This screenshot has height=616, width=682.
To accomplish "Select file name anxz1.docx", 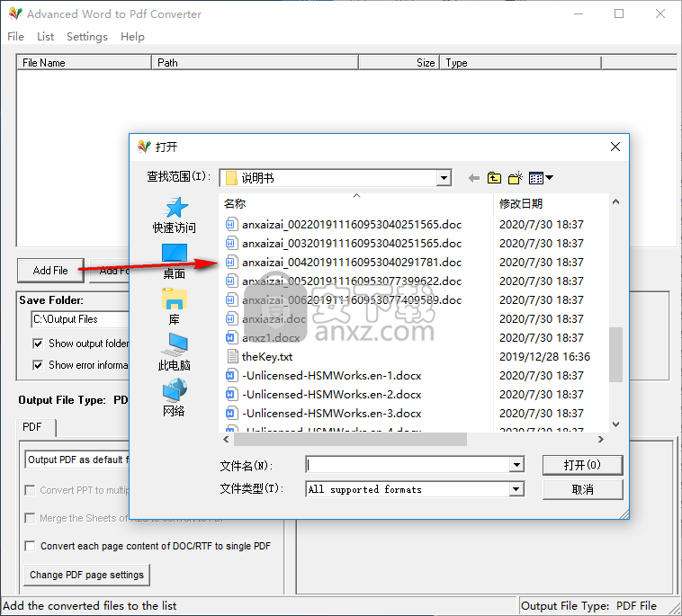I will 271,338.
